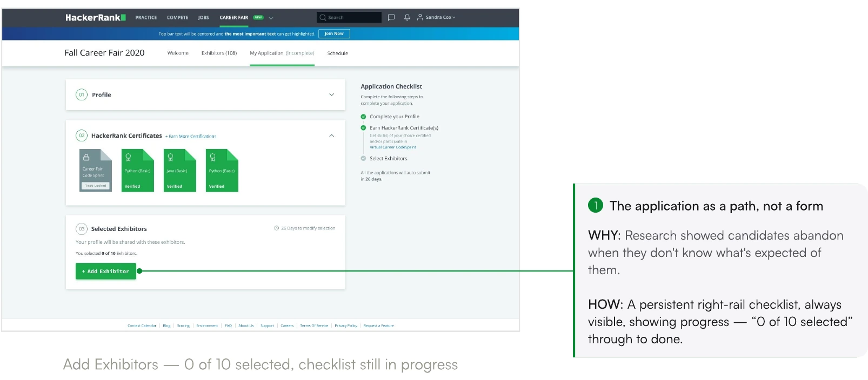This screenshot has width=868, height=380.
Task: Open the messages chat icon
Action: (391, 17)
